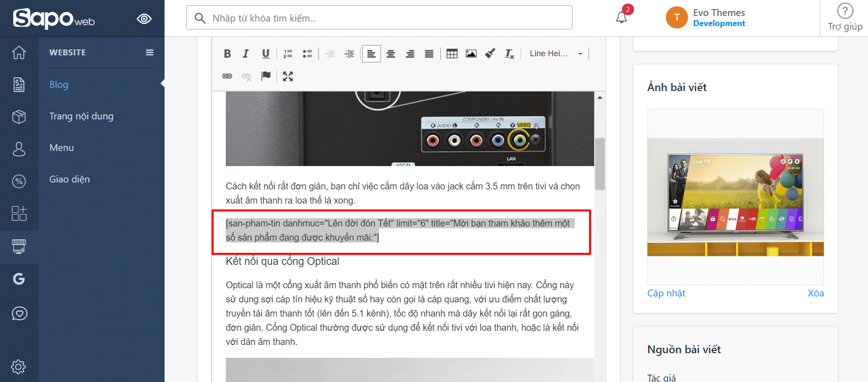Click the search keyword input field
Screen dimensions: 868x382
click(379, 18)
